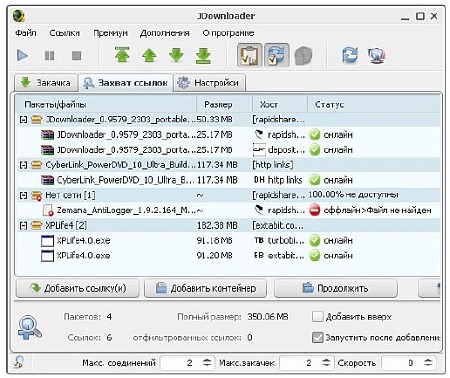Collapse the XPLife4 [2] package
The image size is (450, 378).
coord(23,225)
